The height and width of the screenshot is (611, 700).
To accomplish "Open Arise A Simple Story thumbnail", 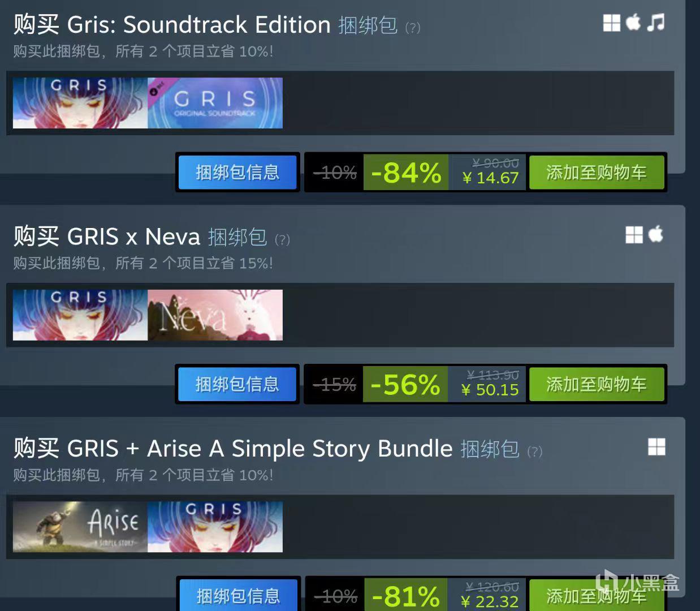I will coord(80,527).
